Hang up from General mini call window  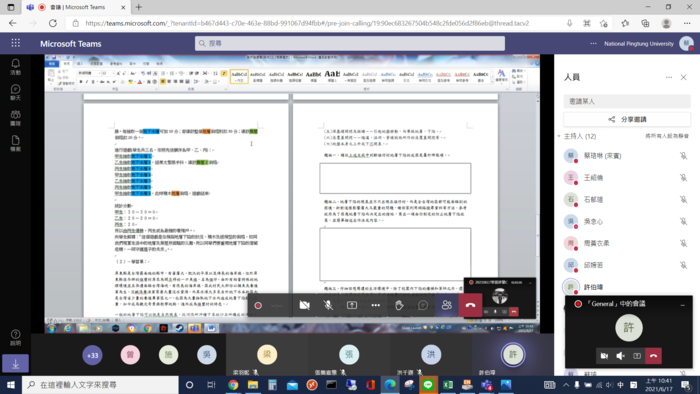tap(654, 356)
